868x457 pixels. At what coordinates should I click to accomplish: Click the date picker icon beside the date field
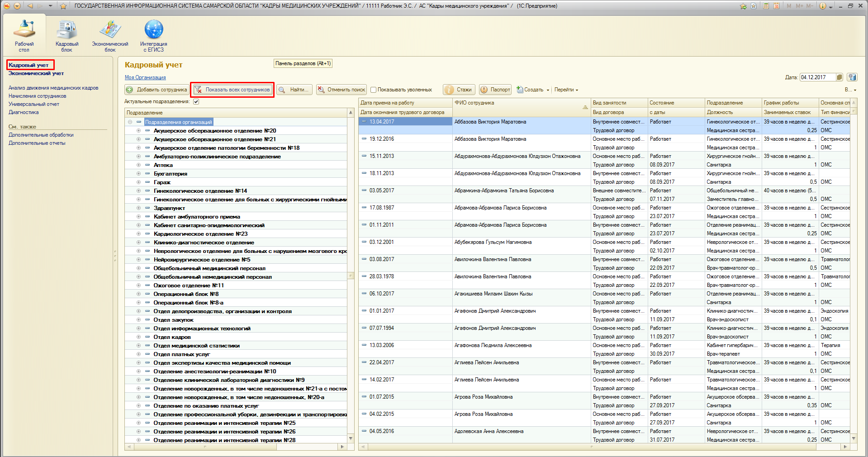click(840, 77)
